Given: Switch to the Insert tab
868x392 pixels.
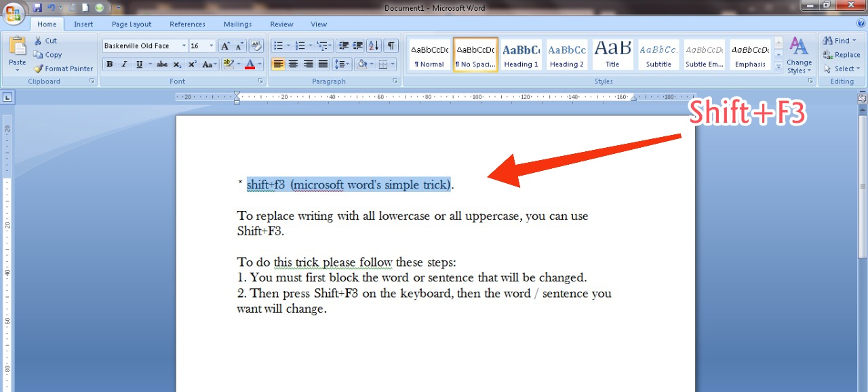Looking at the screenshot, I should 83,24.
